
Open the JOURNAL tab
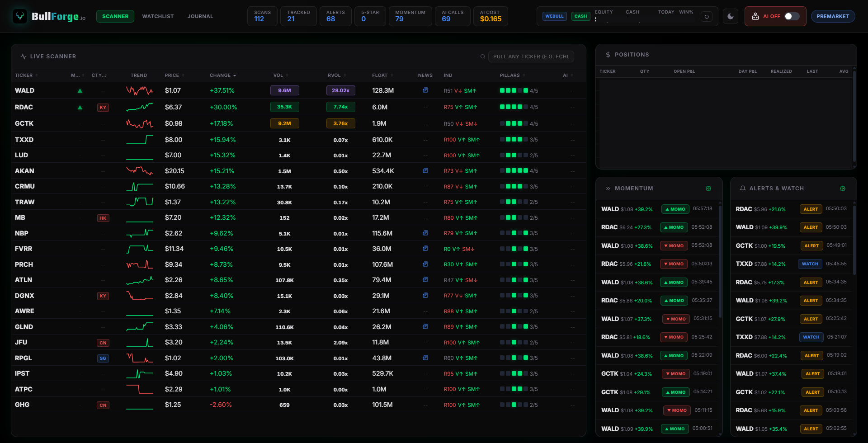point(200,16)
